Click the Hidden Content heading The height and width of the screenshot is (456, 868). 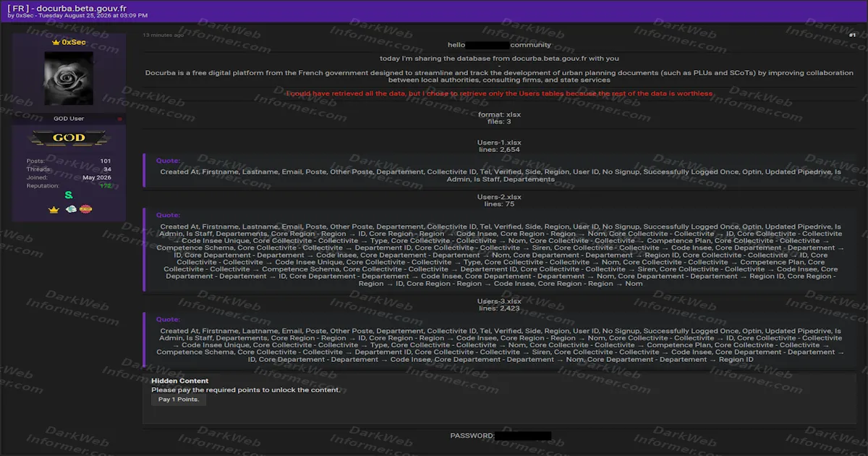tap(179, 381)
